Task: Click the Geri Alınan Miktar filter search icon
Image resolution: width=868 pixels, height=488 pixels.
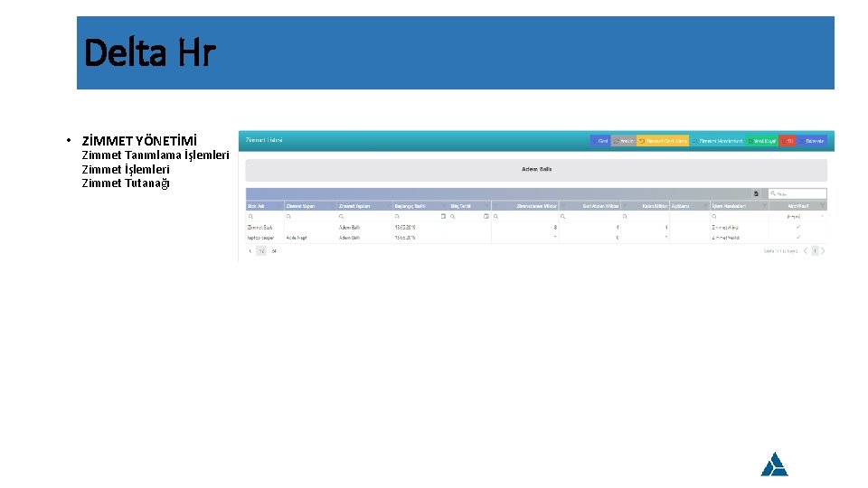Action: click(x=563, y=216)
